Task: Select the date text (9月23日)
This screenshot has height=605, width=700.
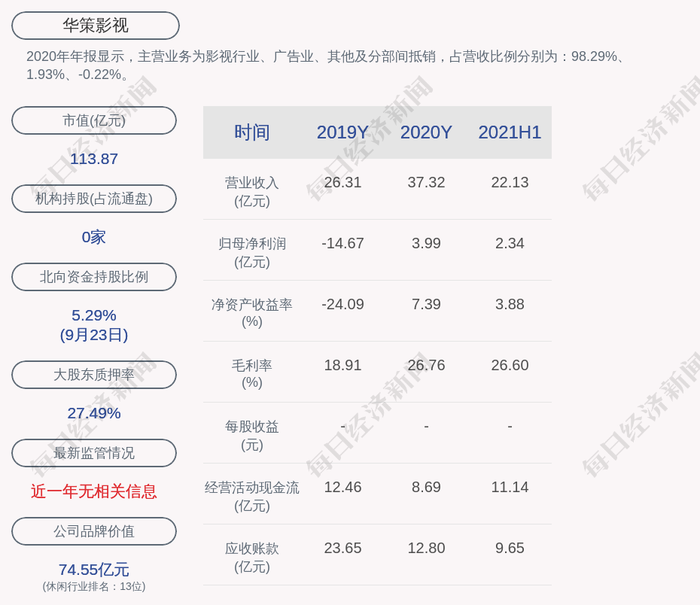Action: tap(94, 335)
